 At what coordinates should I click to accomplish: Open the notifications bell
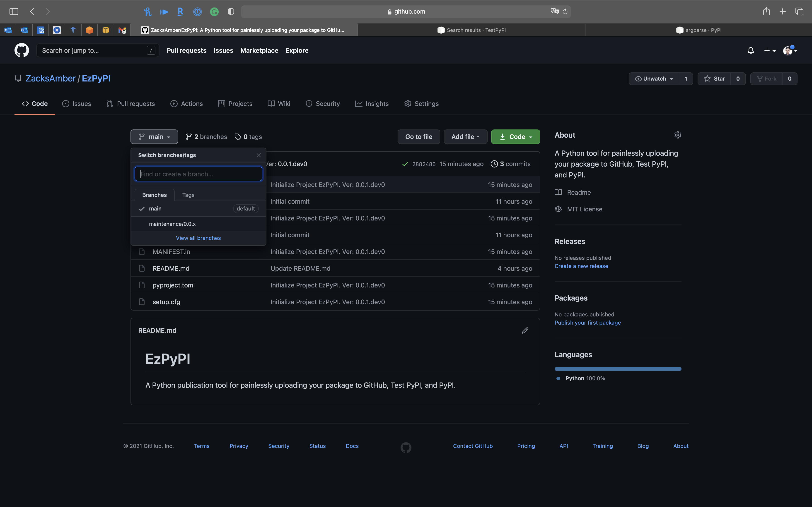751,51
